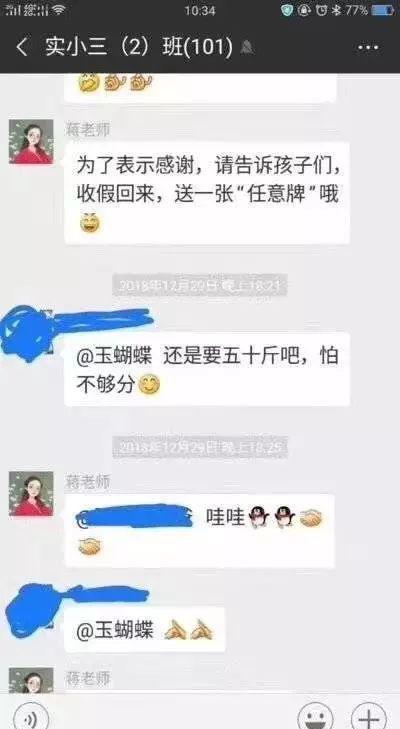
Task: Tap the battery indicator in status bar
Action: pos(383,10)
